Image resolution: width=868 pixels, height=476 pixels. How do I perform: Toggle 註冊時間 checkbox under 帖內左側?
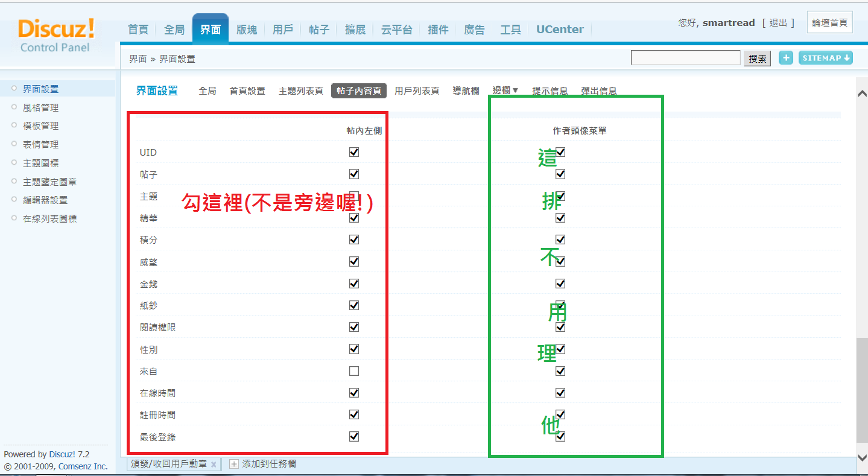(354, 414)
